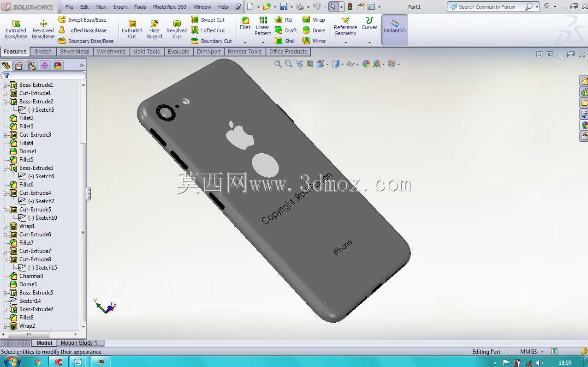The image size is (588, 367).
Task: Select the Linear Pattern tool
Action: (x=263, y=26)
